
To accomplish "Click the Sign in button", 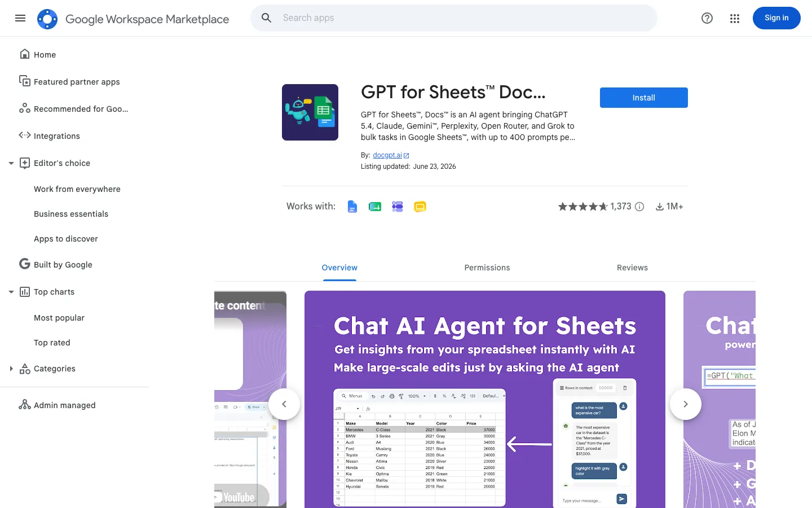I will pyautogui.click(x=776, y=18).
